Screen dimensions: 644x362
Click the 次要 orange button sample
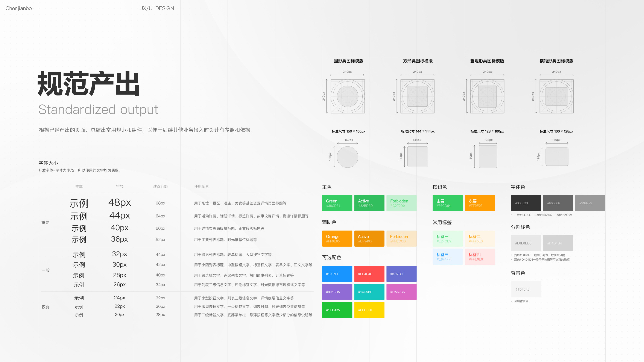(x=480, y=203)
